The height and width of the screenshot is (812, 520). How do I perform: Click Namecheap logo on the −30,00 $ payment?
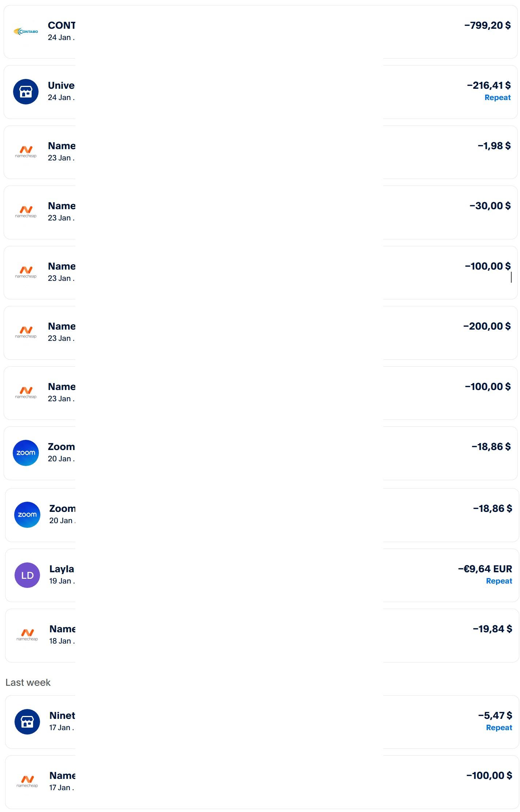pos(26,212)
